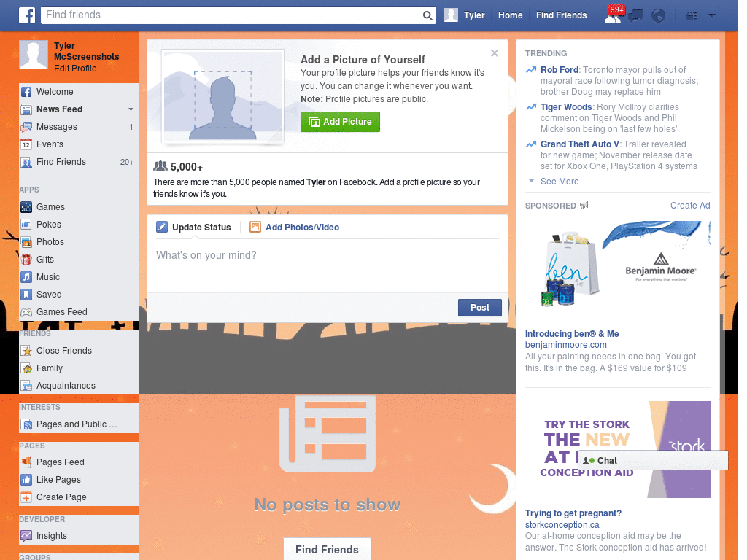Open Tyler McScreenshots profile name link
747x560 pixels.
86,51
